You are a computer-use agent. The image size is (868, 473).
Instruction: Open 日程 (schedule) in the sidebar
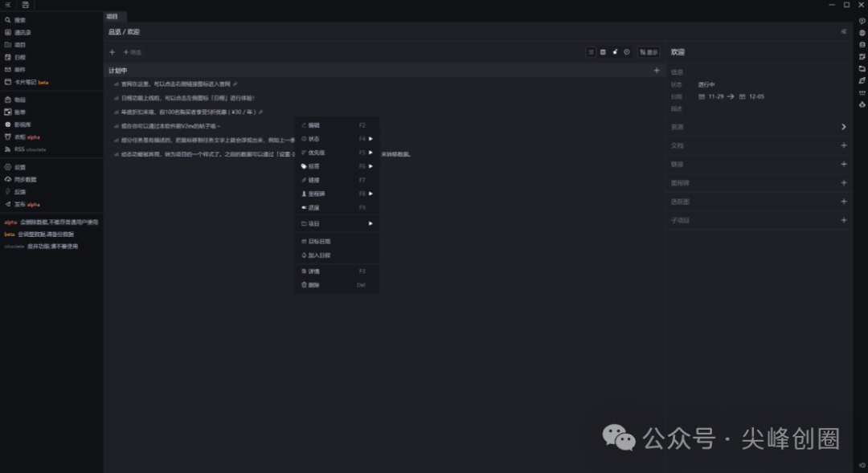tap(15, 57)
